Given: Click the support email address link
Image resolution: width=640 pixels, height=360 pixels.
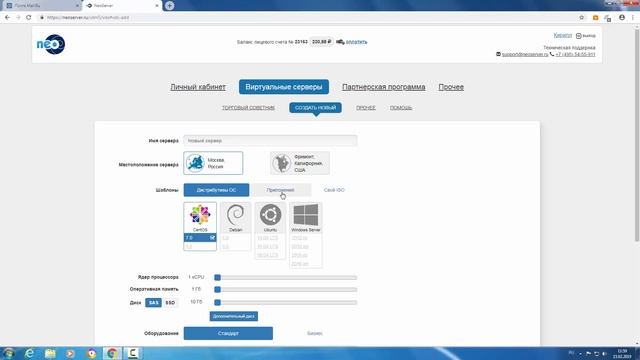Looking at the screenshot, I should pos(525,54).
